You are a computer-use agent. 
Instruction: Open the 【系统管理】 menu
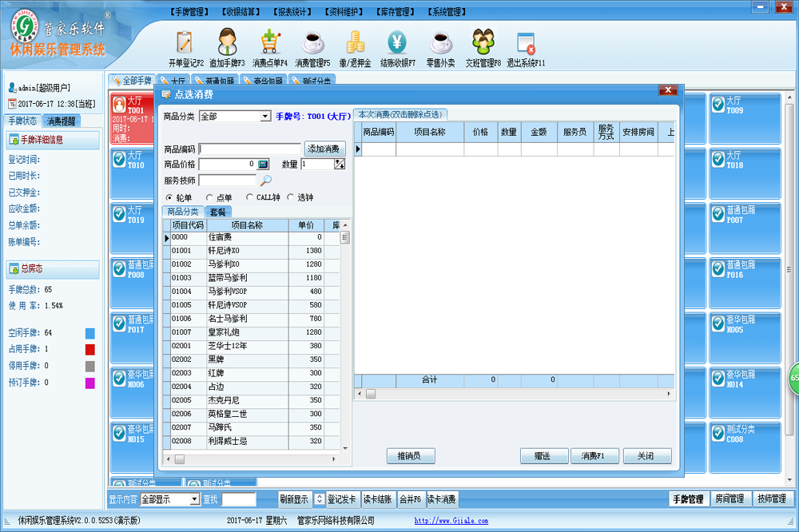click(447, 12)
